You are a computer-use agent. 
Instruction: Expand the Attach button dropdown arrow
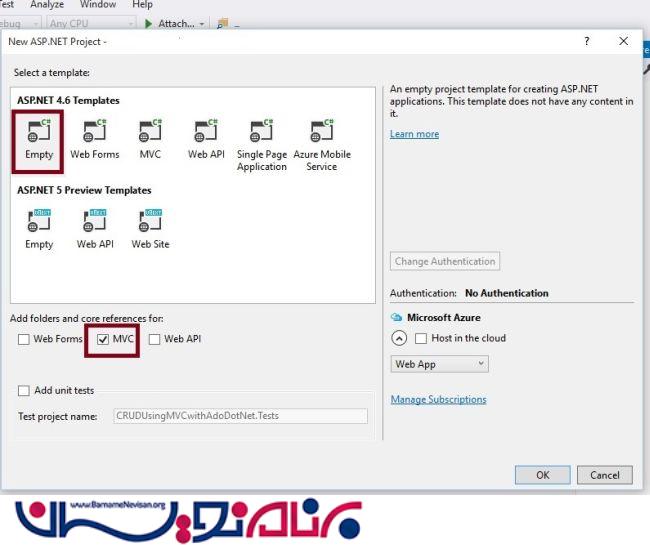click(202, 24)
